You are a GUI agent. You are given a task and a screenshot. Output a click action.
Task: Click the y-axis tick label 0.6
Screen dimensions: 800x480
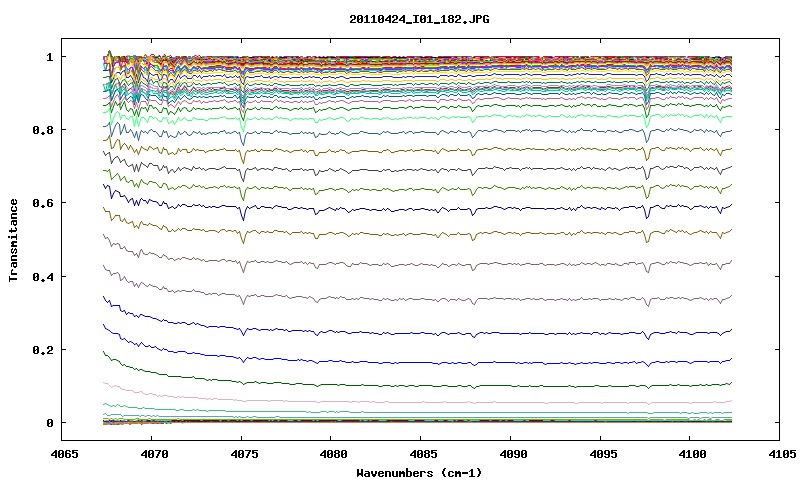43,203
